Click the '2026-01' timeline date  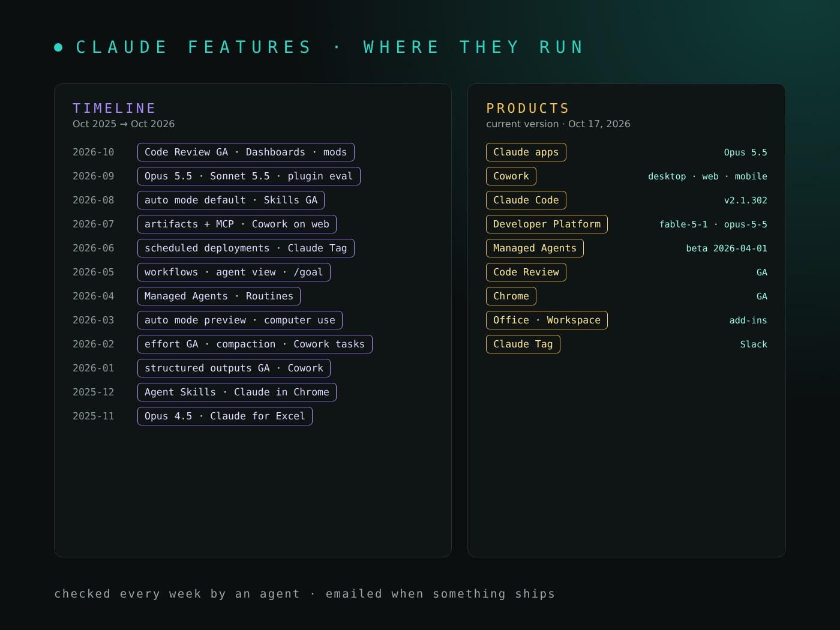(94, 368)
